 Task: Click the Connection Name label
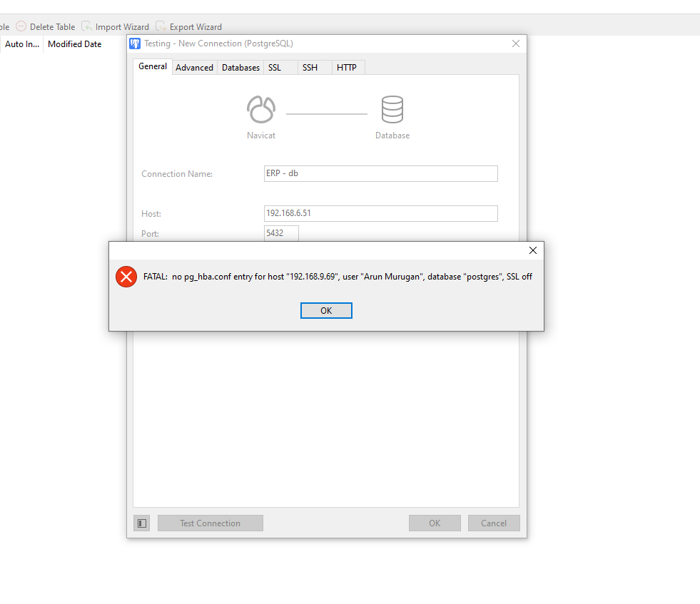pos(177,174)
